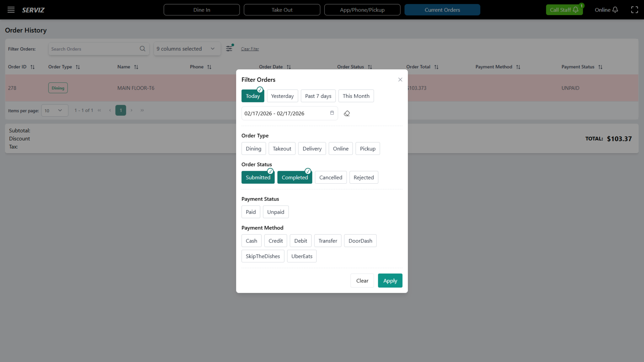Screen dimensions: 644x362
Task: Click the Clear Filter link
Action: coord(250,49)
